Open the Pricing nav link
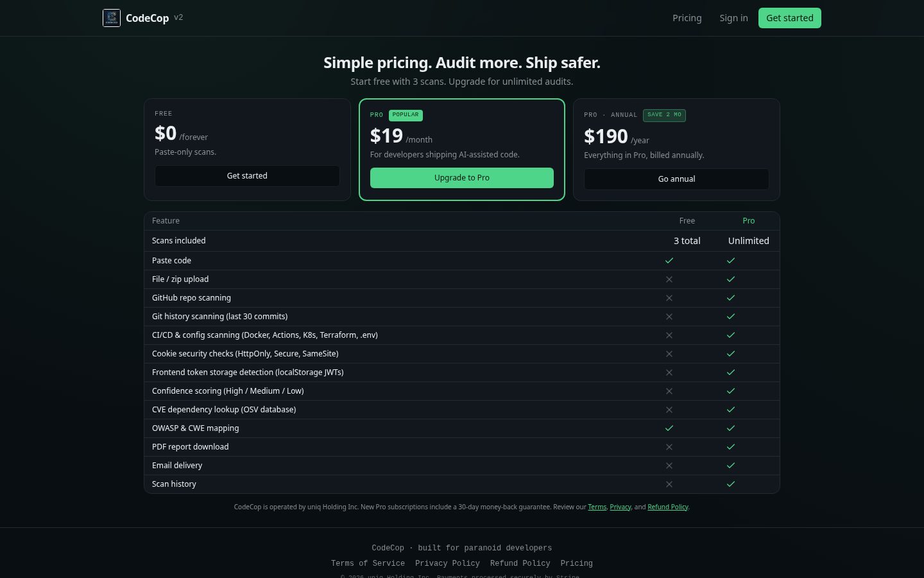Image resolution: width=924 pixels, height=578 pixels. [687, 18]
